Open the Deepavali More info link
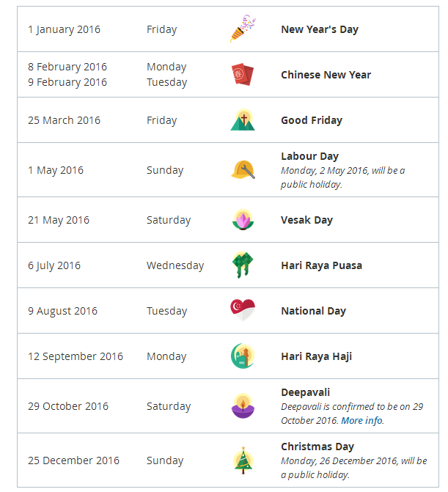Viewport: 448px width, 492px height. 361,420
